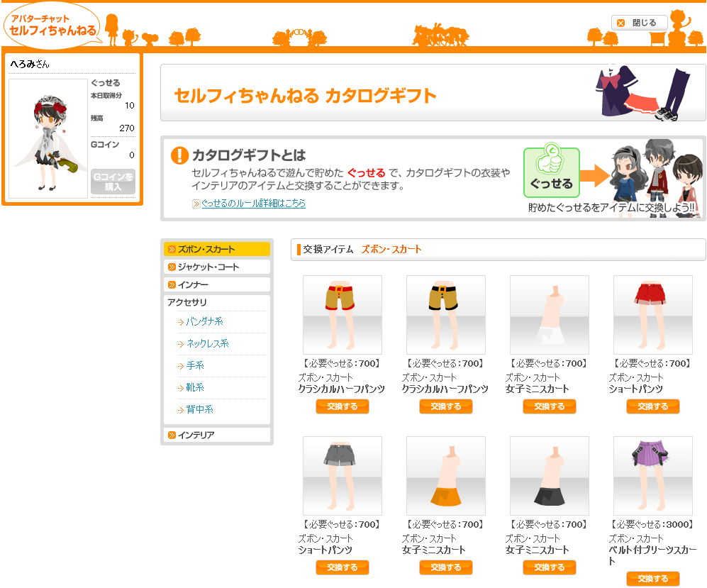707x588 pixels.
Task: Select the インナー category
Action: (x=217, y=284)
